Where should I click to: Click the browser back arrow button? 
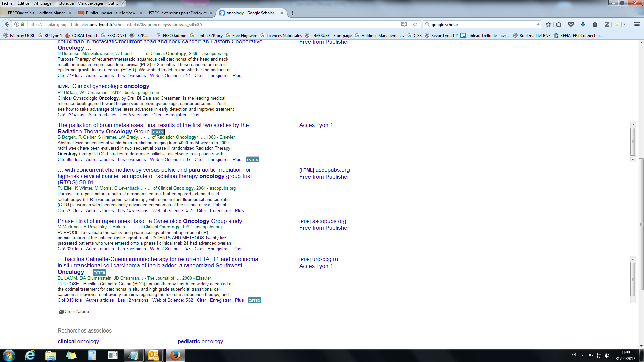[x=7, y=24]
